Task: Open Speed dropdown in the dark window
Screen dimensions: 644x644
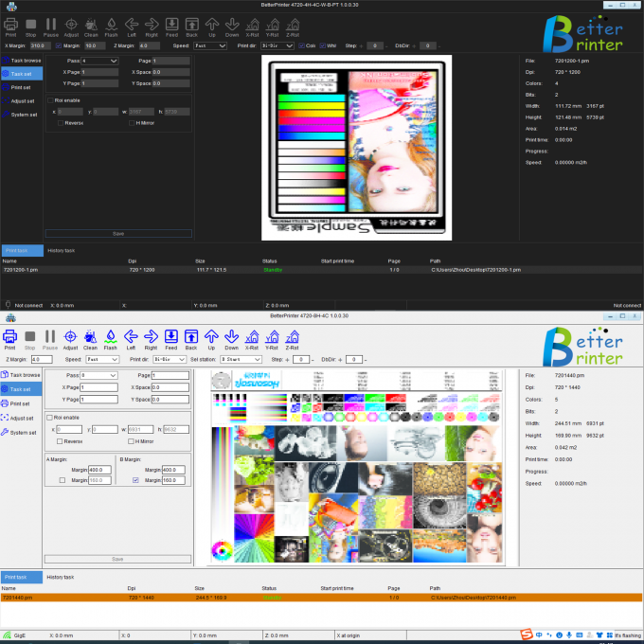Action: [209, 45]
